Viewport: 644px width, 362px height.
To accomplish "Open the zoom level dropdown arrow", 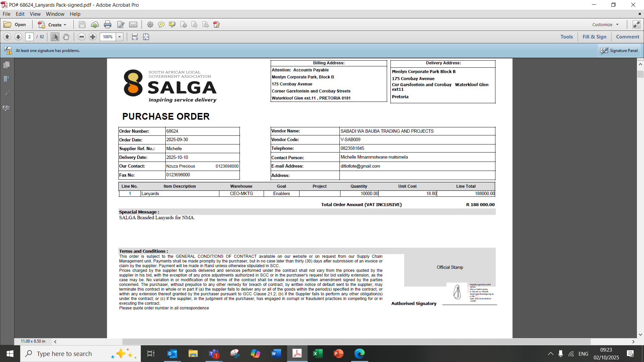I will tap(119, 37).
